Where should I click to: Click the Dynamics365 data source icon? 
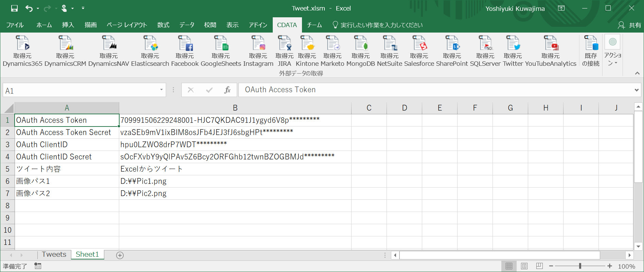(x=22, y=51)
